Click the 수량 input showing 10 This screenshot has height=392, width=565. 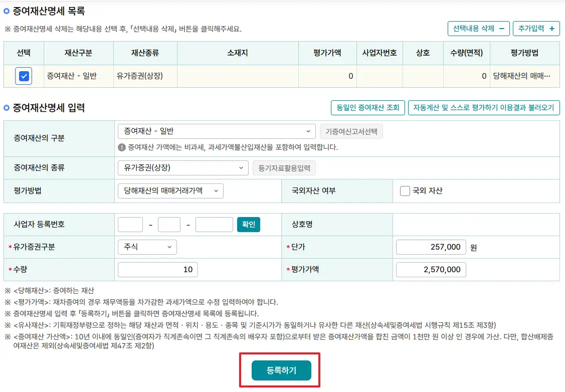[x=157, y=269]
